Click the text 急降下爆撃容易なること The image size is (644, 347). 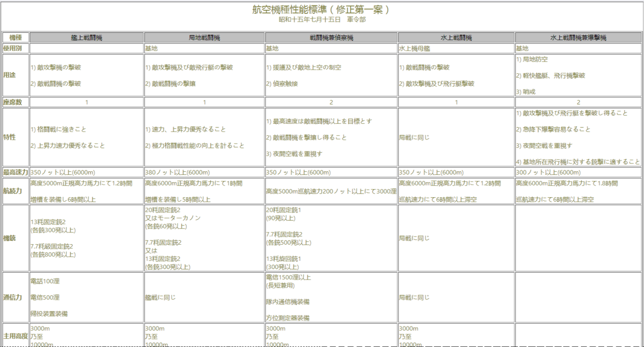[556, 129]
